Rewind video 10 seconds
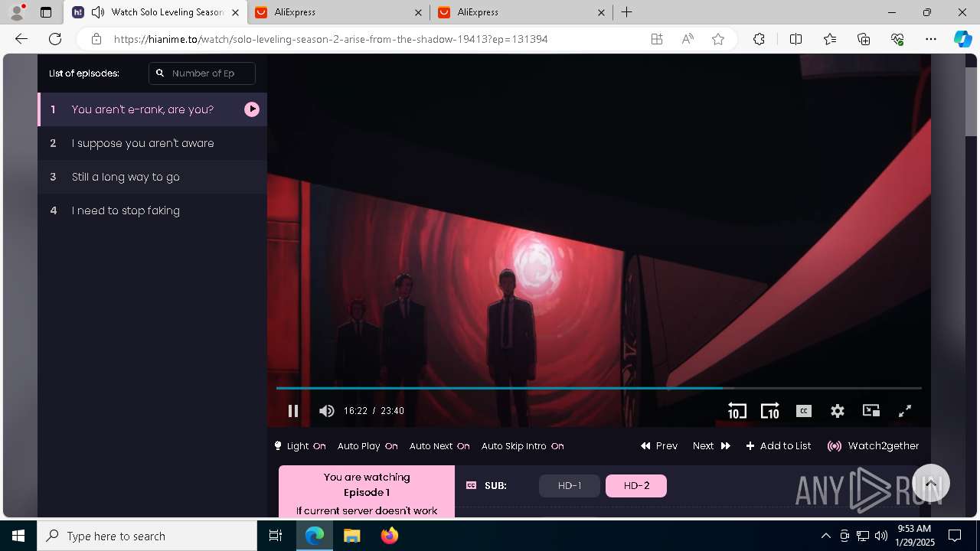This screenshot has width=980, height=551. point(737,411)
